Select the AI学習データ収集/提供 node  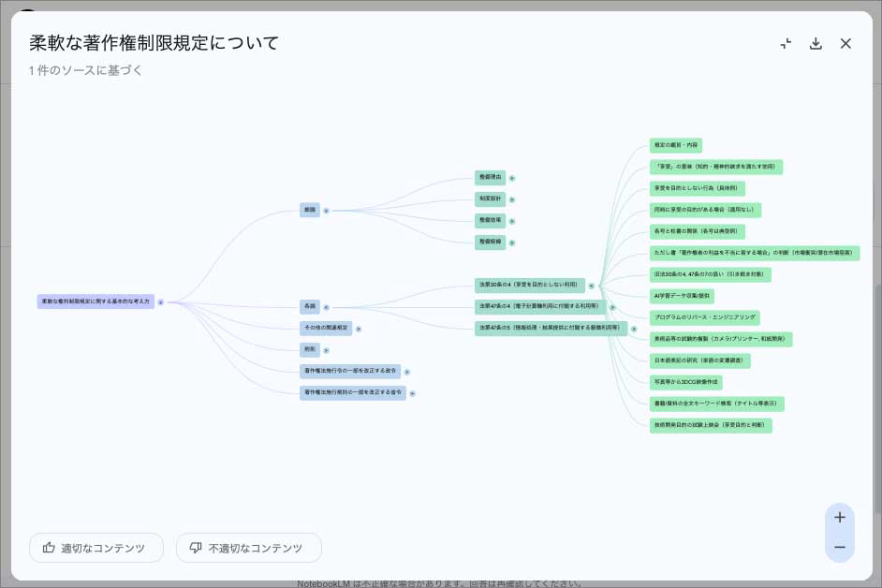tap(682, 296)
